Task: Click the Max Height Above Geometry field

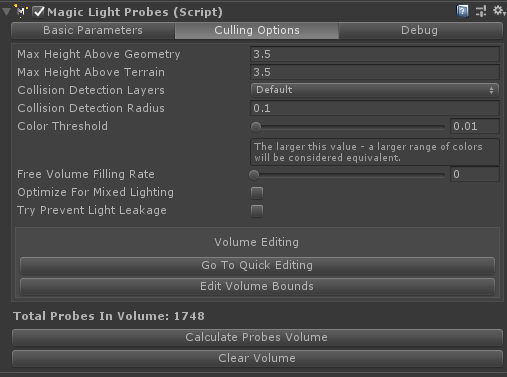Action: (375, 54)
